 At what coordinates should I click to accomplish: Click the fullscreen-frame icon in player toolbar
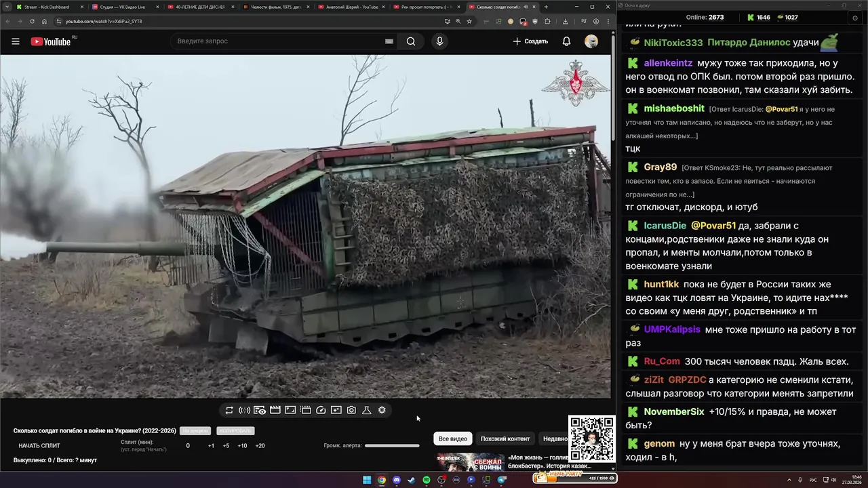click(x=290, y=410)
